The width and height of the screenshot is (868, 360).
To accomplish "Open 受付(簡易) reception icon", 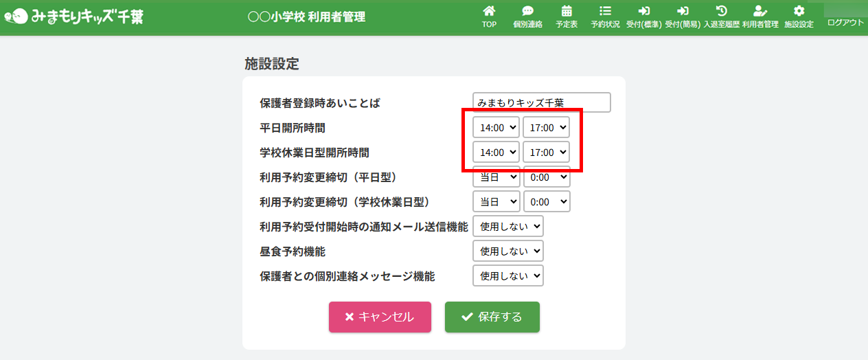I will (683, 12).
